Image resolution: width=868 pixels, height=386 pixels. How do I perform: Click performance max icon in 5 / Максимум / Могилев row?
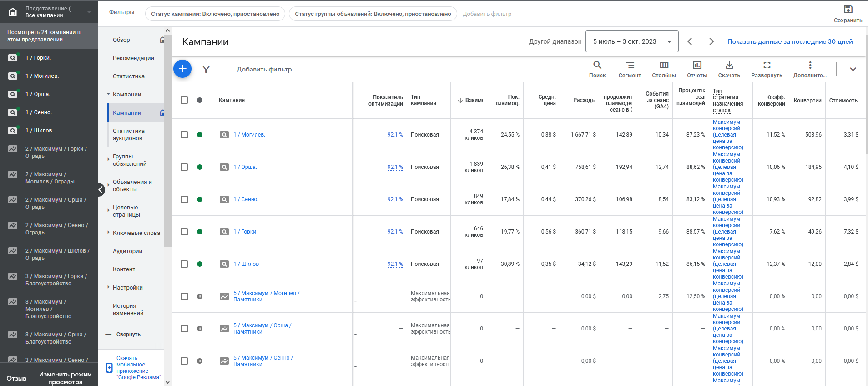(224, 296)
